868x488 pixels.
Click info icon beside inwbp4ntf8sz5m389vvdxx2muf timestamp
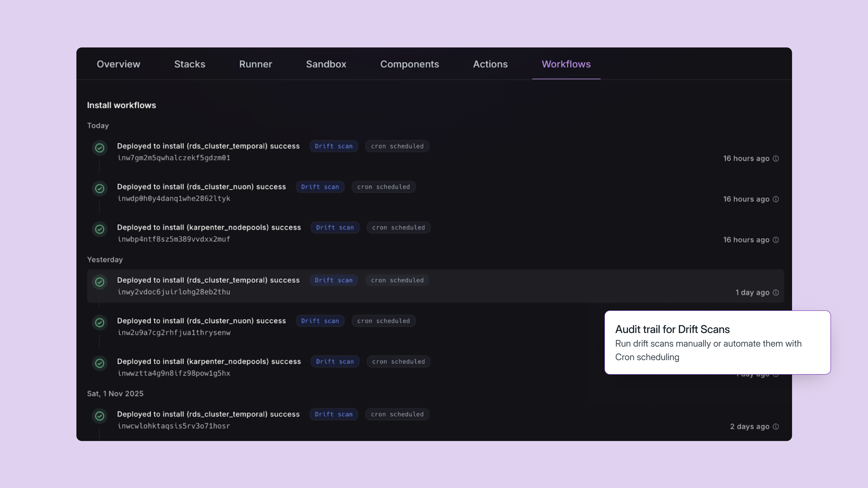pos(776,240)
